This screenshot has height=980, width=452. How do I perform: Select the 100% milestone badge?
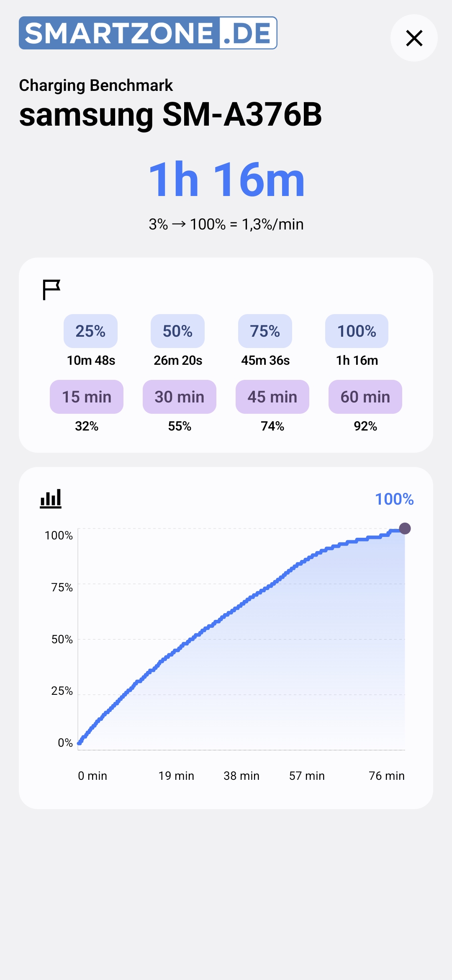tap(357, 331)
